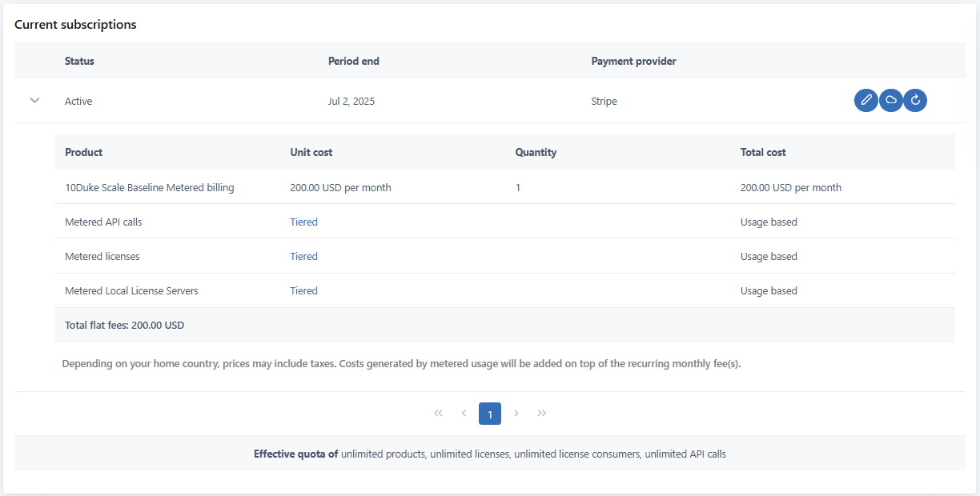980x496 pixels.
Task: Click the Payment provider column header
Action: point(633,62)
